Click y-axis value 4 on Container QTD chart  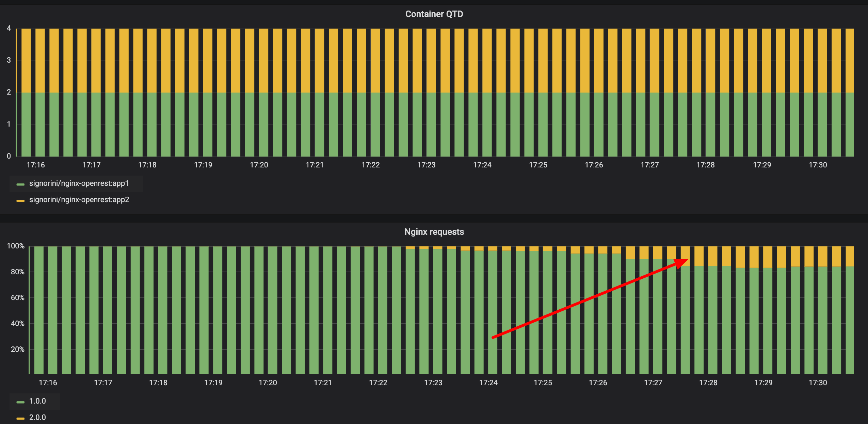(x=9, y=28)
